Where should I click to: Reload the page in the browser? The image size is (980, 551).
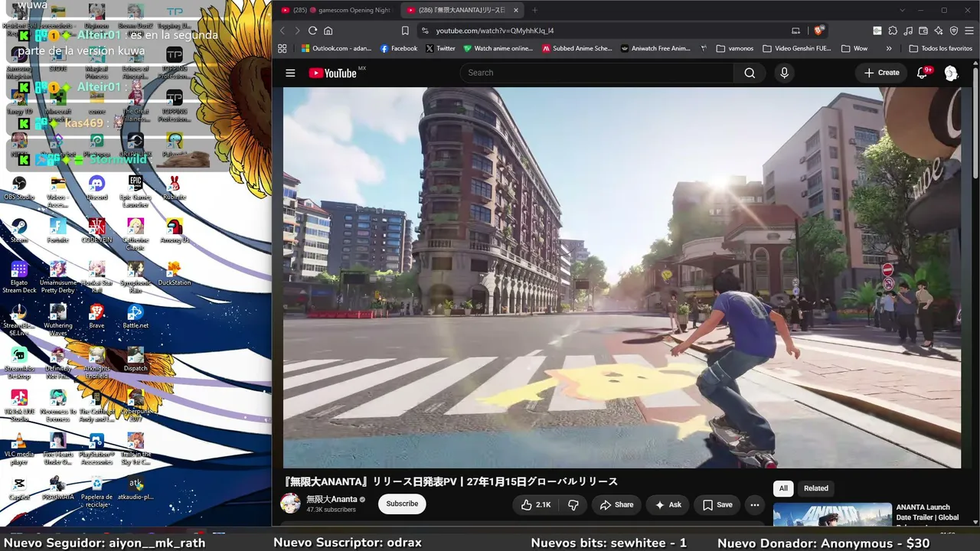(x=312, y=31)
